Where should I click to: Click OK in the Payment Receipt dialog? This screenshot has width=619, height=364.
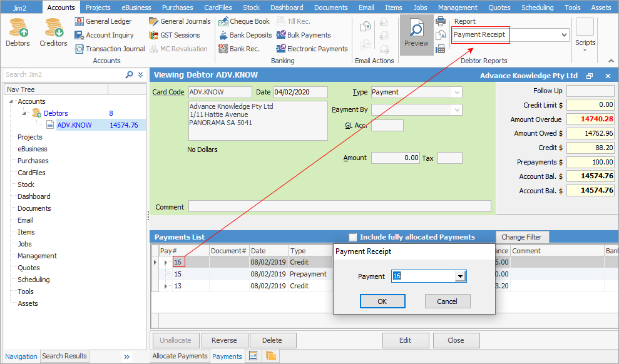point(382,301)
